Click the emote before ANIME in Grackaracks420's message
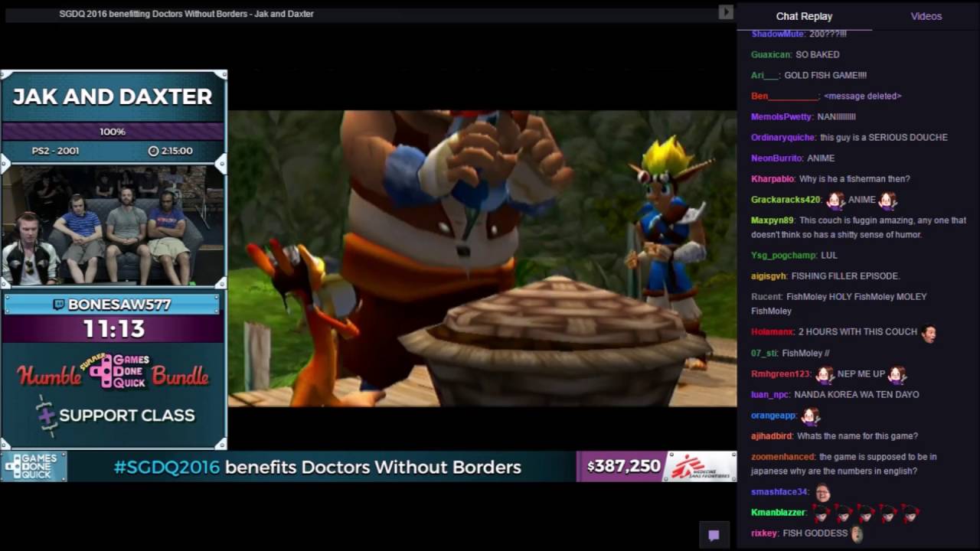Screen dimensions: 980x551 (x=835, y=201)
